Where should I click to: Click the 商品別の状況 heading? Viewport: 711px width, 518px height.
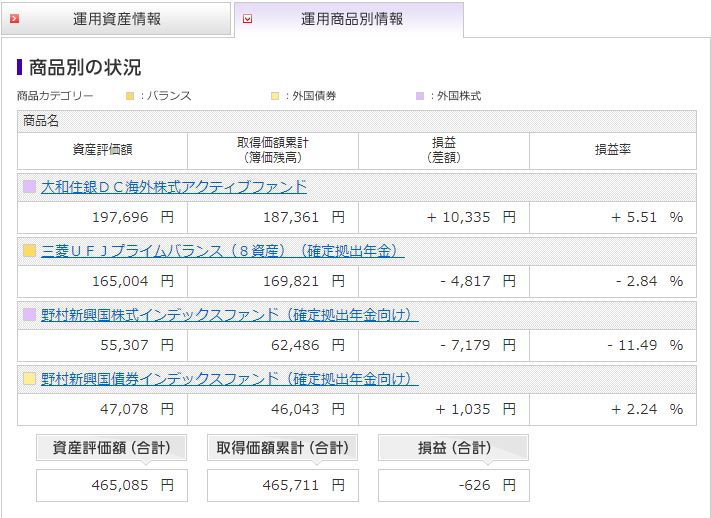tap(85, 67)
